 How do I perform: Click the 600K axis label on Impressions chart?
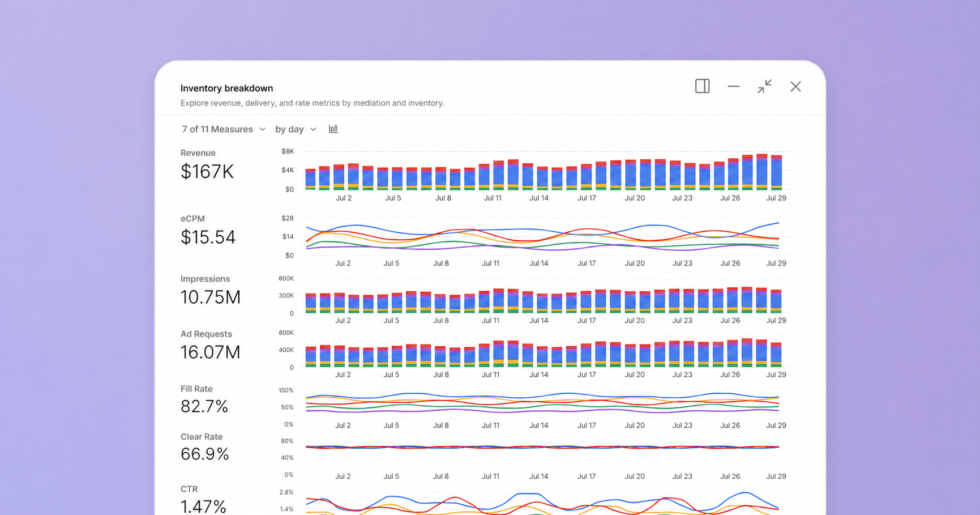286,279
